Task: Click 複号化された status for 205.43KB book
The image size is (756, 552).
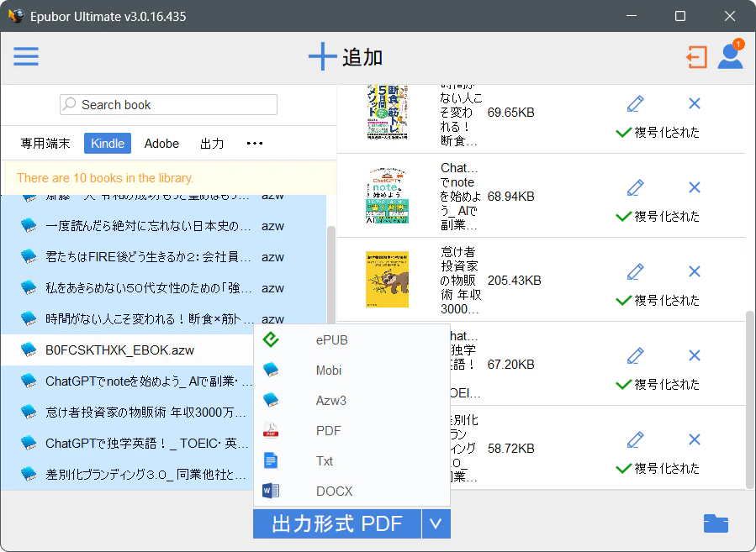Action: pos(658,301)
